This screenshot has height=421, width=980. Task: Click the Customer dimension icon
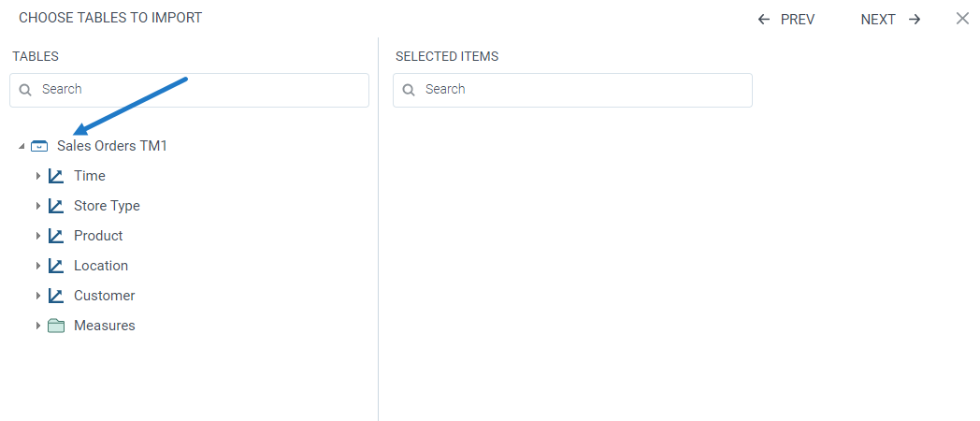tap(56, 296)
